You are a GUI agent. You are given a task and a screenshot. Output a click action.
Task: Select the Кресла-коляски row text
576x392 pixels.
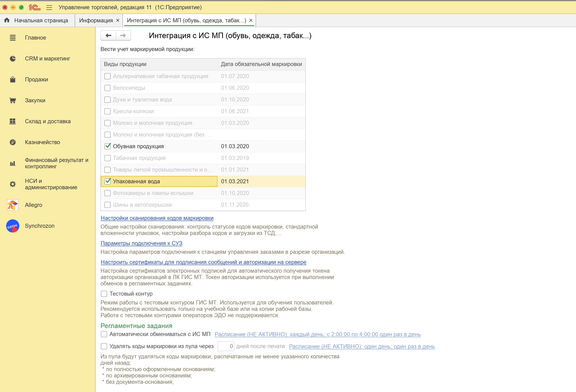pyautogui.click(x=133, y=111)
